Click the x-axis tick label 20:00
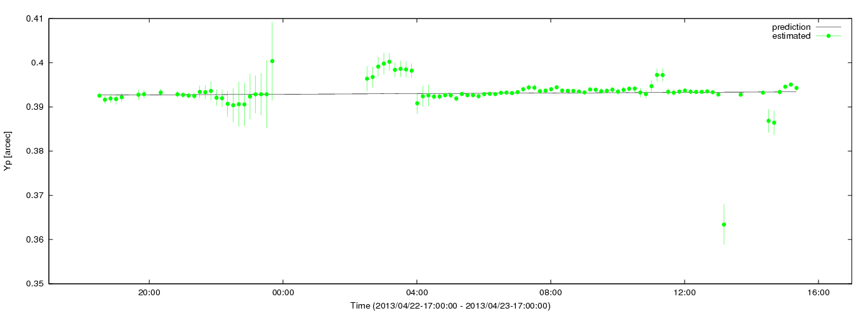Viewport: 868px width, 320px height. click(149, 293)
